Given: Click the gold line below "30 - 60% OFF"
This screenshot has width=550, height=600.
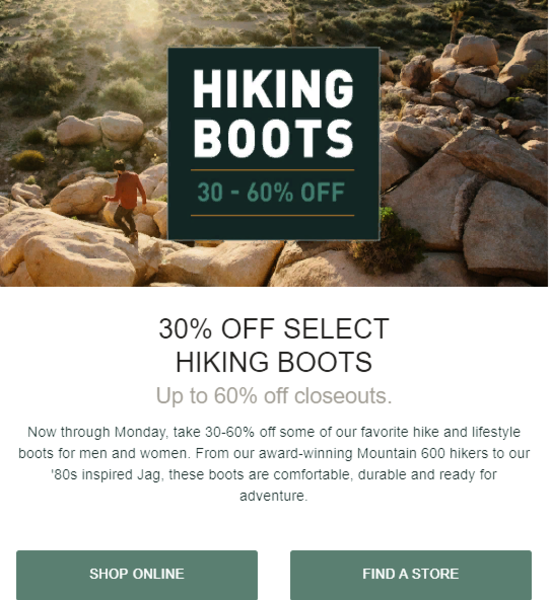Looking at the screenshot, I should pos(273,215).
